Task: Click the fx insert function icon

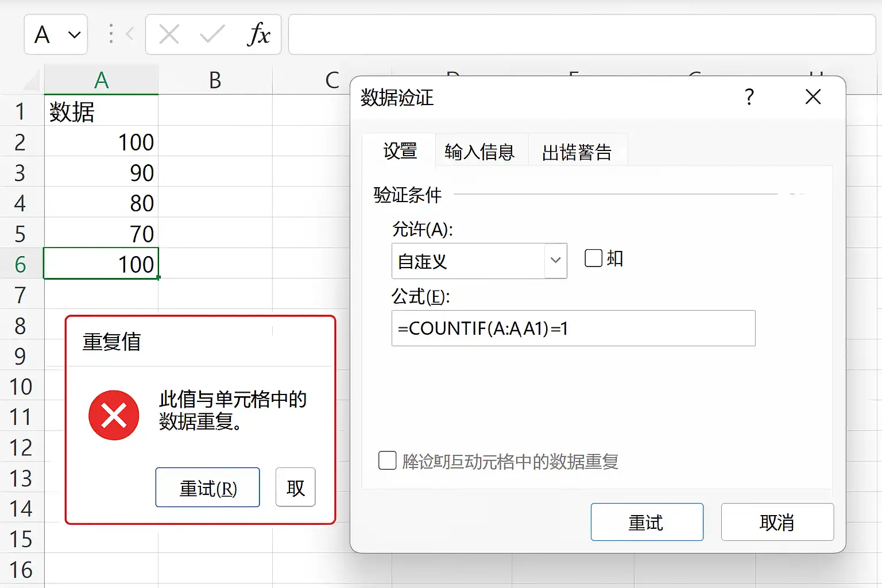Action: pyautogui.click(x=258, y=34)
